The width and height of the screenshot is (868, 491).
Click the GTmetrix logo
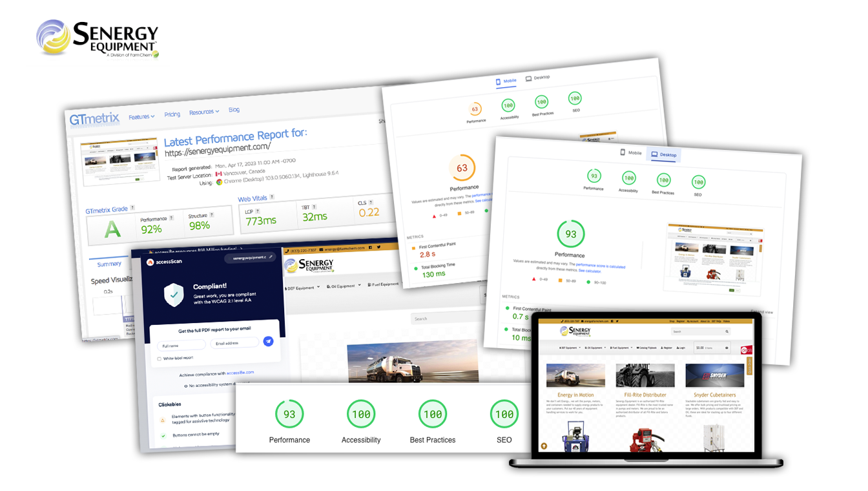pyautogui.click(x=94, y=120)
